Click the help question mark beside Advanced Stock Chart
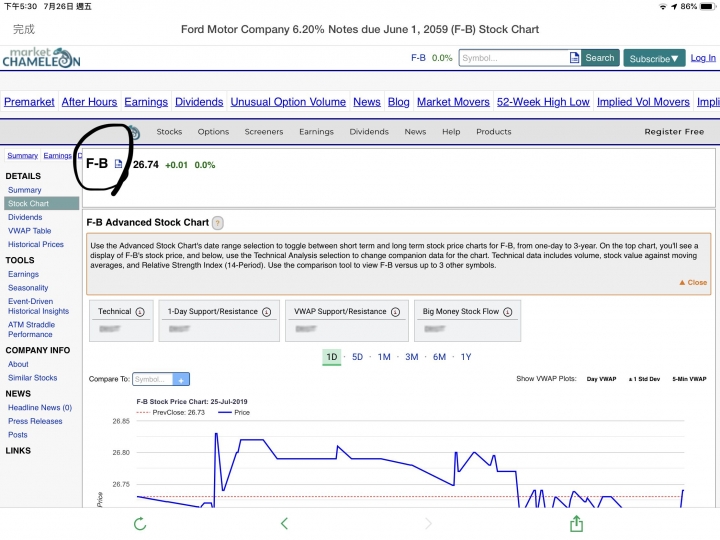 click(x=218, y=223)
